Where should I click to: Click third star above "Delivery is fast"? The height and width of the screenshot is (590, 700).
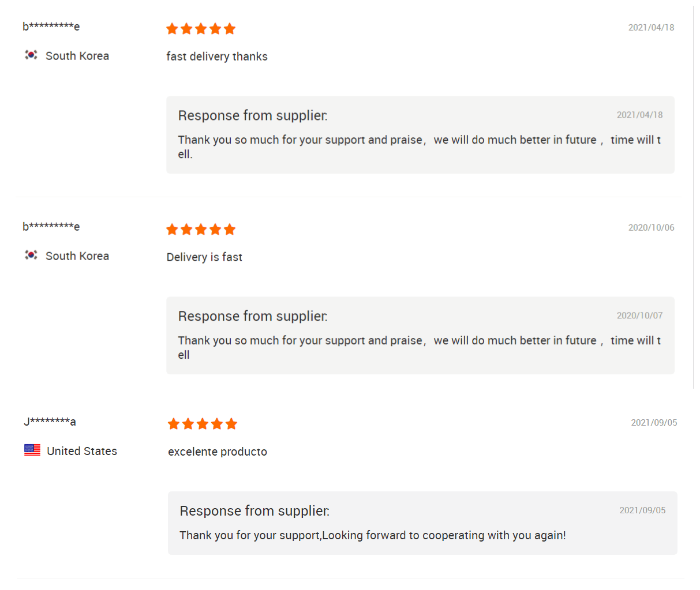click(201, 230)
